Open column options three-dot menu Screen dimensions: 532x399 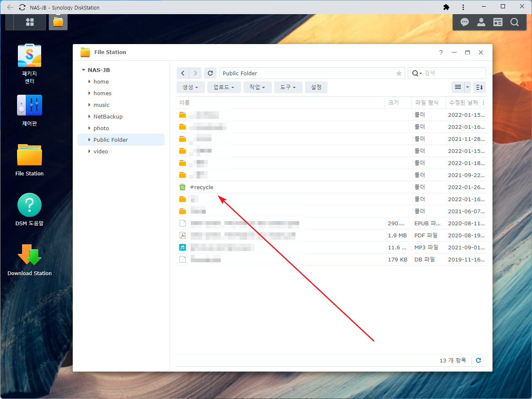483,103
